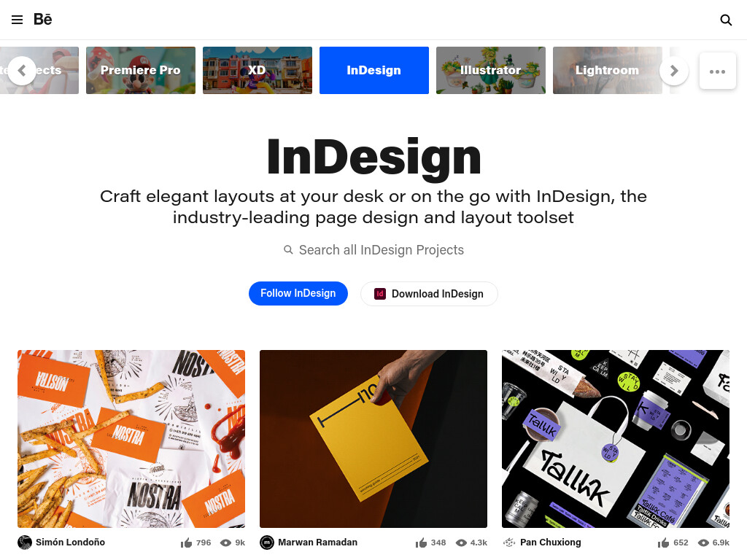This screenshot has height=560, width=747.
Task: Open the Tallkk branding project thumbnail
Action: click(x=616, y=439)
